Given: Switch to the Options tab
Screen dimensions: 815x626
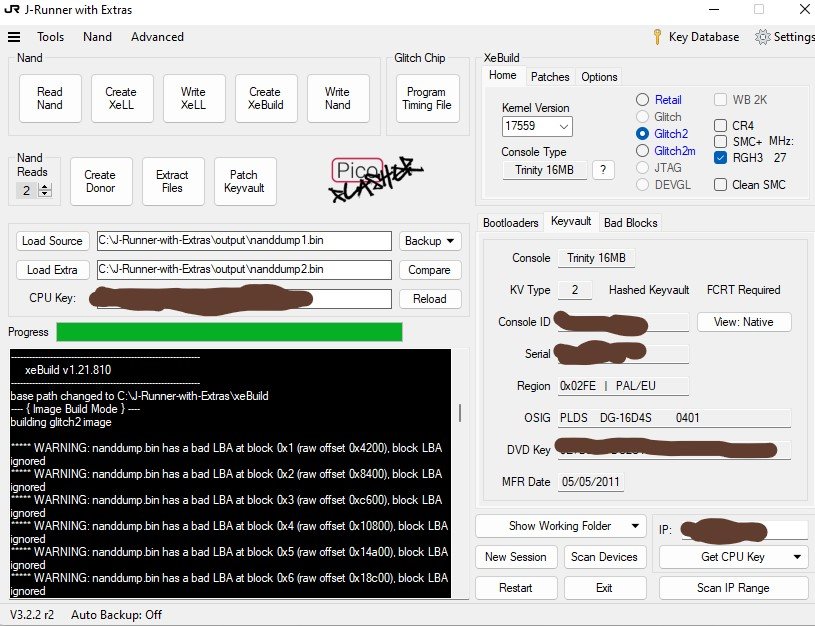Looking at the screenshot, I should (x=599, y=77).
